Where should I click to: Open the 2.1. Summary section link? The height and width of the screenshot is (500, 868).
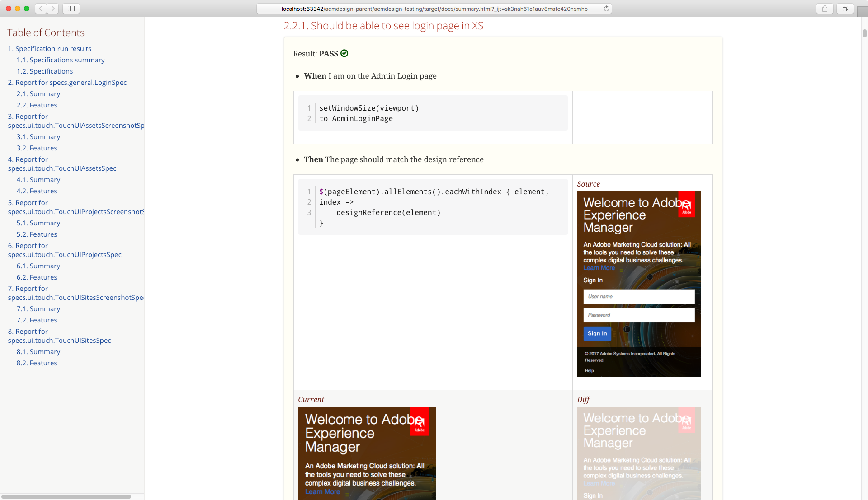pyautogui.click(x=38, y=93)
